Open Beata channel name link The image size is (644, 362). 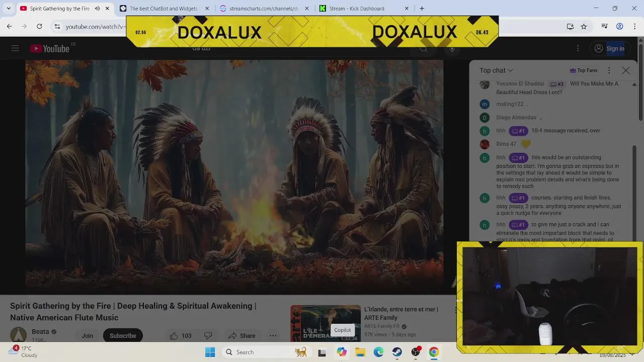point(40,332)
